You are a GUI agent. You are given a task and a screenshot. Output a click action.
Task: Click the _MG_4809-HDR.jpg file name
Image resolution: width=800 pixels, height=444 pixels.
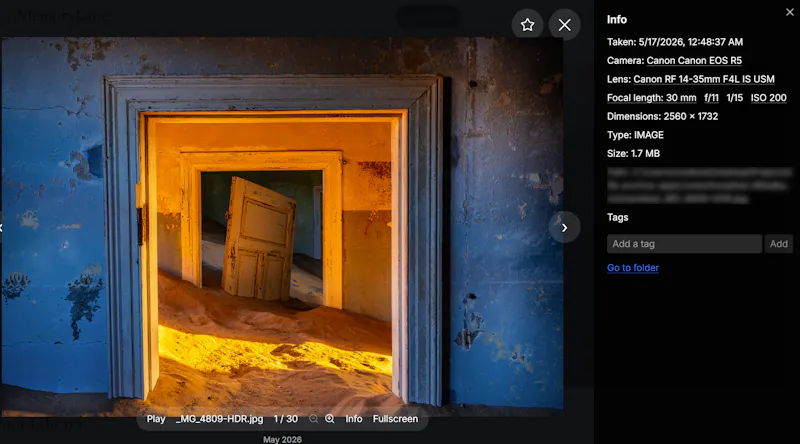pos(219,419)
